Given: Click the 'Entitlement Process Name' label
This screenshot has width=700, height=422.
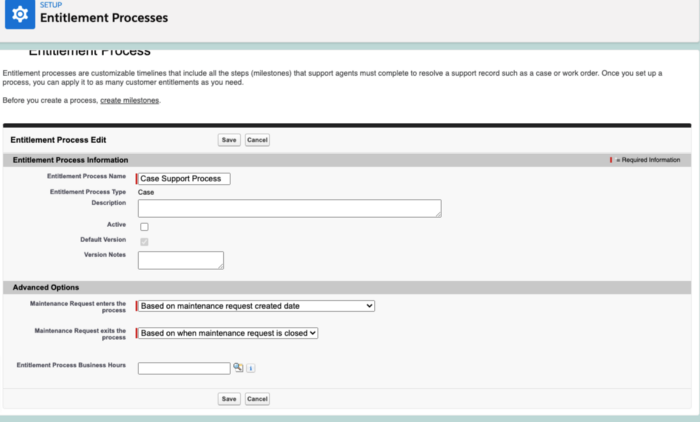Looking at the screenshot, I should 87,176.
